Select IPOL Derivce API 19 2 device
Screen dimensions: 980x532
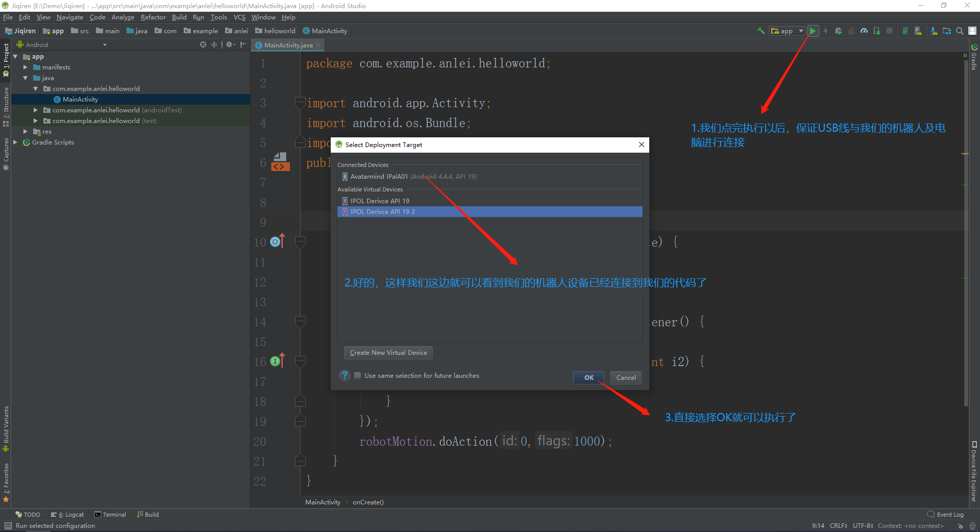[490, 212]
